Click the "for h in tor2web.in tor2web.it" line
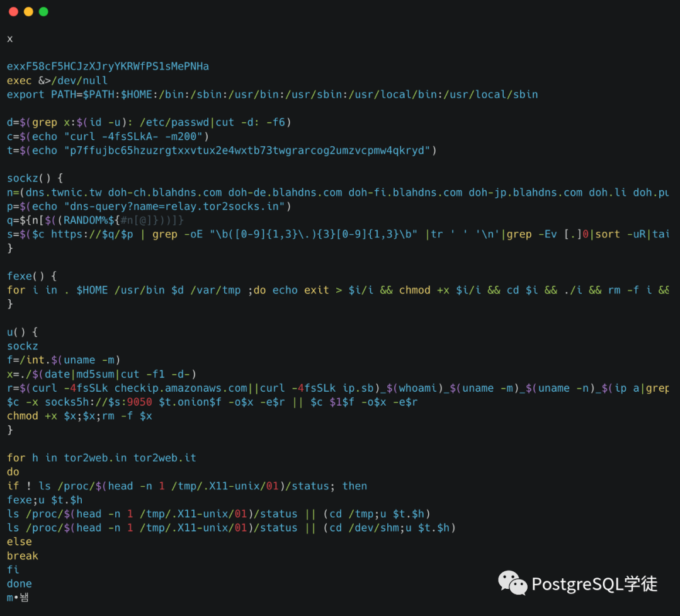Image resolution: width=680 pixels, height=616 pixels. click(101, 458)
